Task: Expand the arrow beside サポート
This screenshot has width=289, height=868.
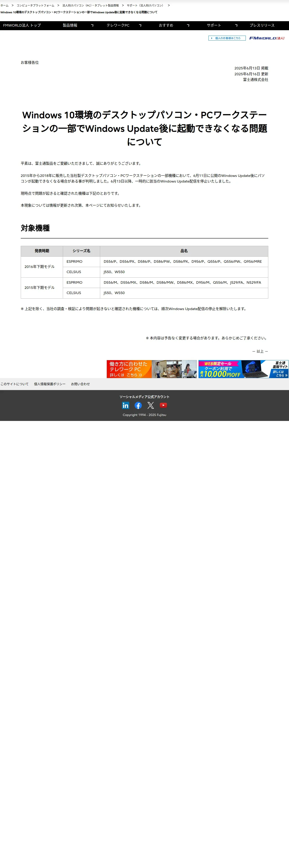Action: (x=236, y=26)
